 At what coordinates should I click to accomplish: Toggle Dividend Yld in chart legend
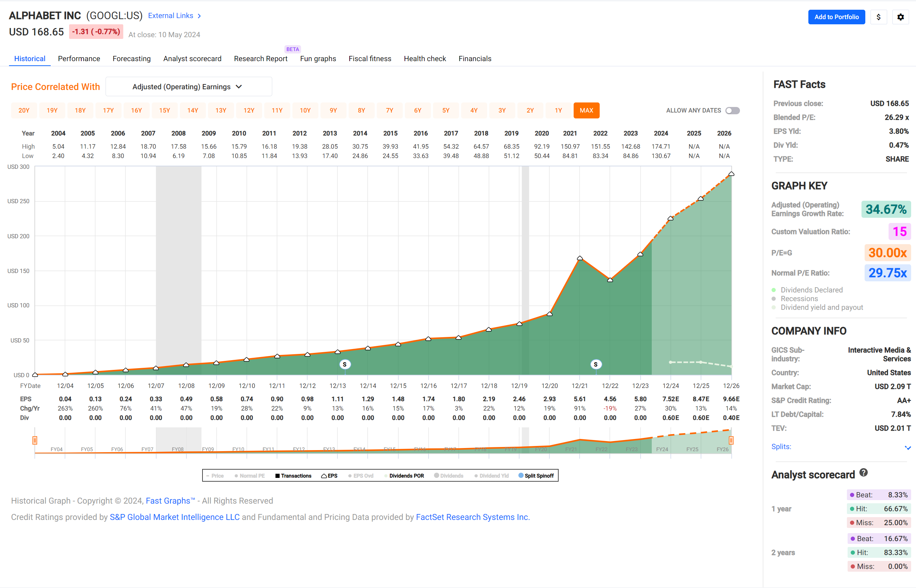492,476
